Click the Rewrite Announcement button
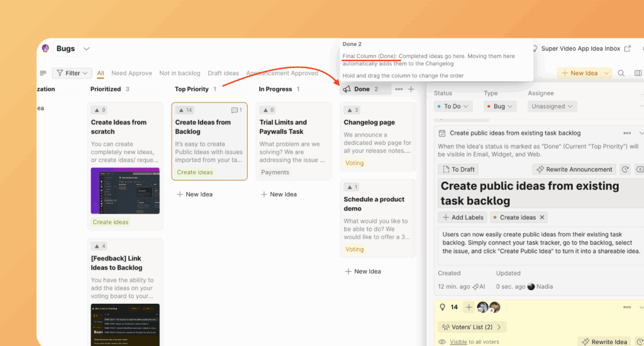Image resolution: width=644 pixels, height=346 pixels. [572, 169]
